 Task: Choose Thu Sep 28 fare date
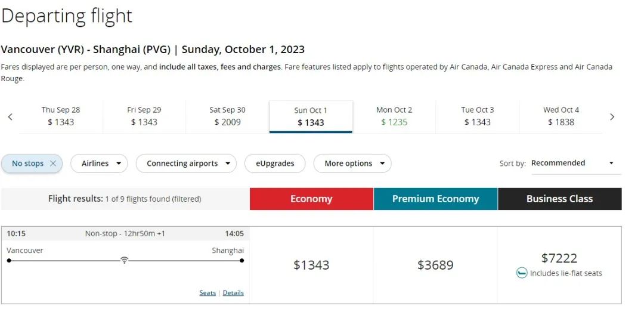[x=61, y=116]
